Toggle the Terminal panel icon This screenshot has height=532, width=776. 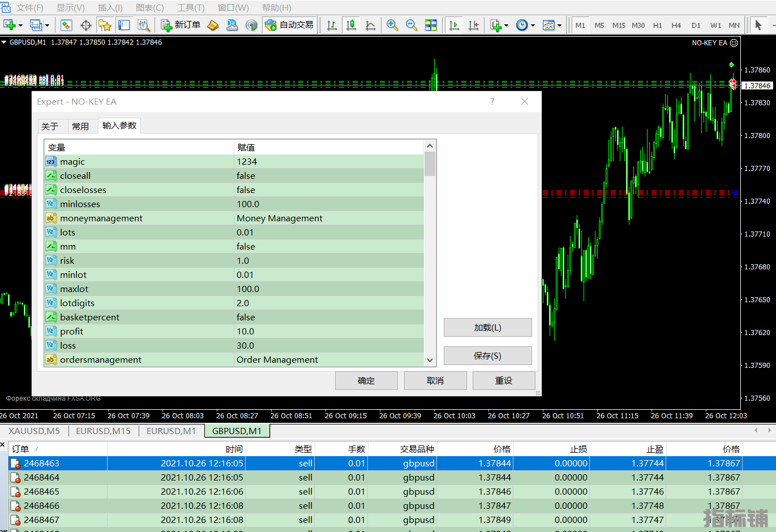coord(124,25)
